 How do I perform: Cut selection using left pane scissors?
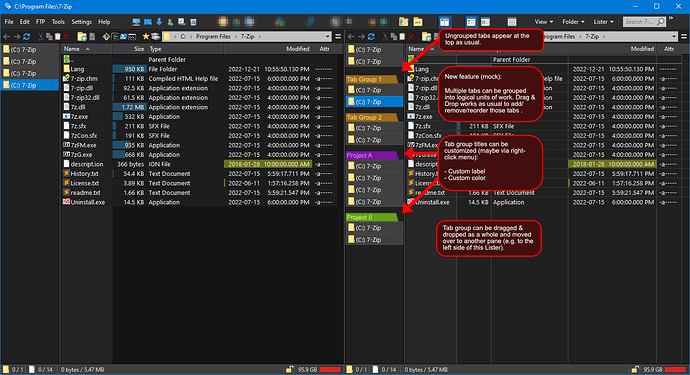tap(41, 37)
